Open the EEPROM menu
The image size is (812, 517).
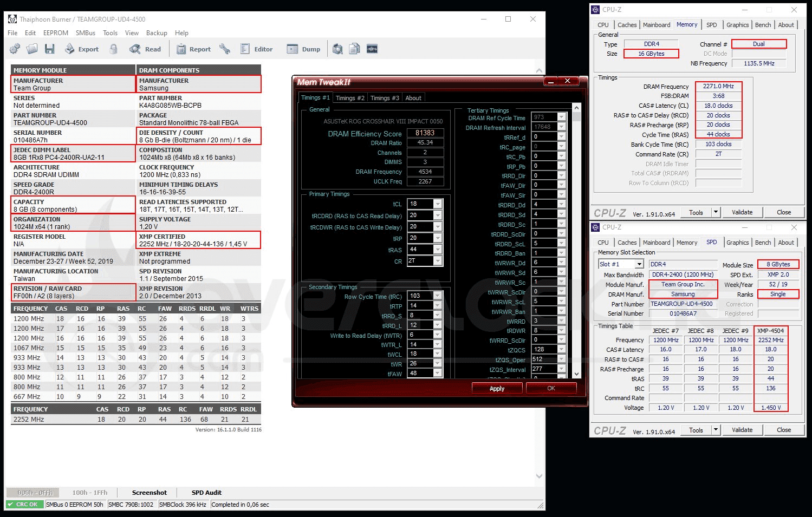pyautogui.click(x=56, y=33)
